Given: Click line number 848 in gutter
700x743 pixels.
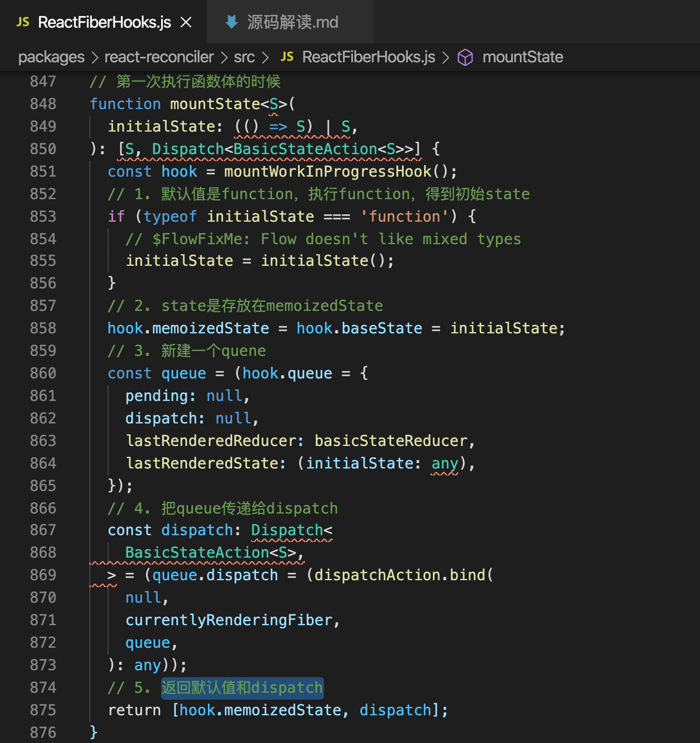Looking at the screenshot, I should pyautogui.click(x=43, y=104).
